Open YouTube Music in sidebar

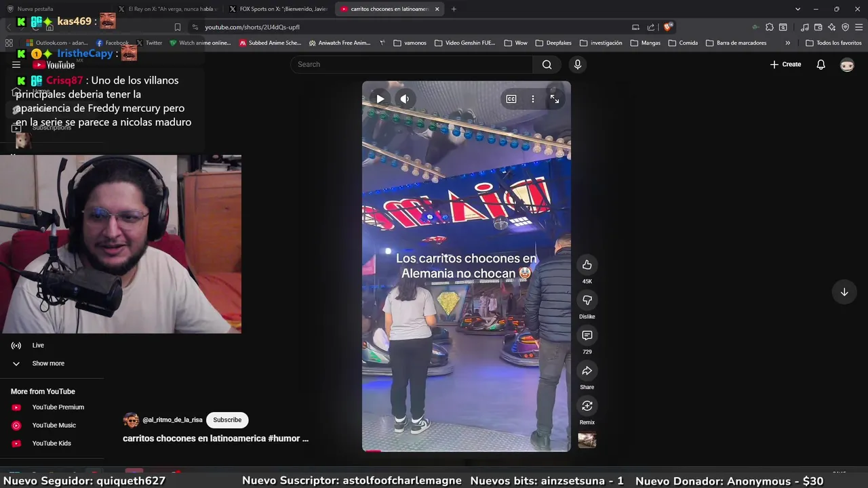pyautogui.click(x=54, y=426)
